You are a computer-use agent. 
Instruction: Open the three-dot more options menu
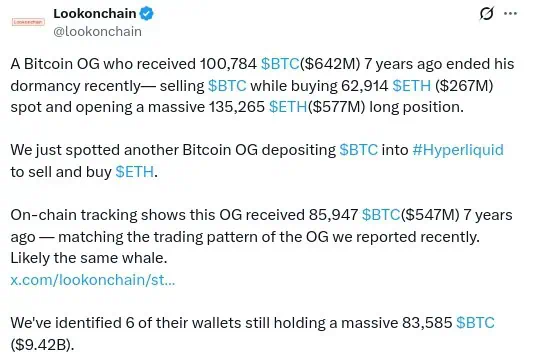pos(510,14)
